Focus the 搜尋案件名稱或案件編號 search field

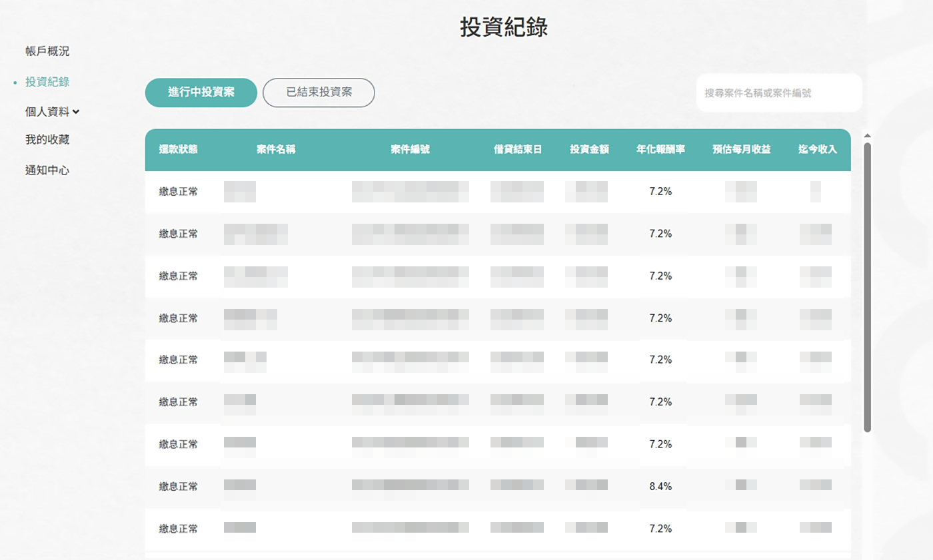pyautogui.click(x=779, y=93)
